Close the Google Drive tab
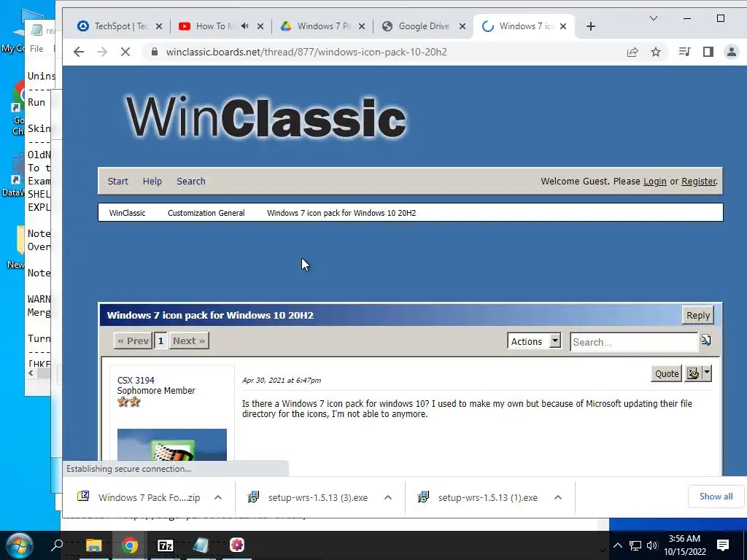Screen dimensions: 747x560 point(462,26)
